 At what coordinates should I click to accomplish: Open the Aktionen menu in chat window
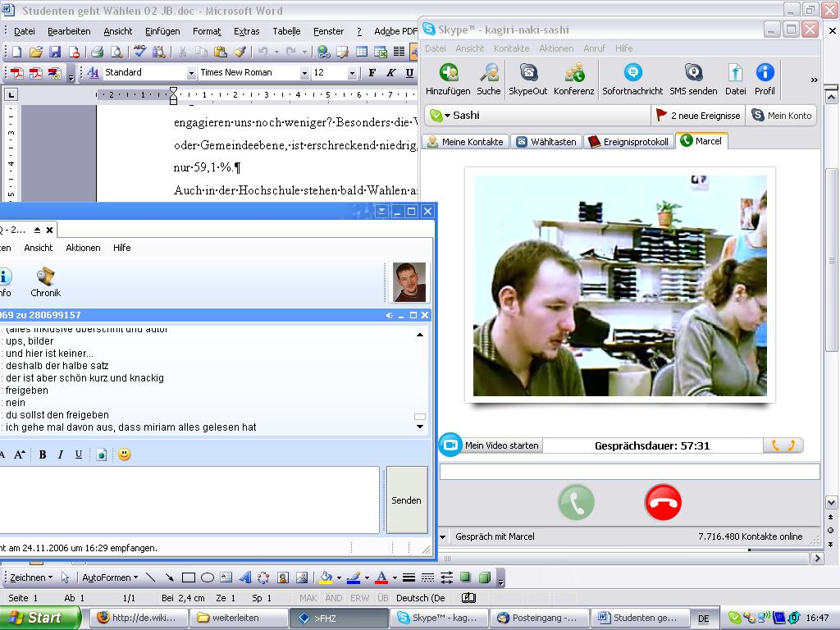click(83, 248)
